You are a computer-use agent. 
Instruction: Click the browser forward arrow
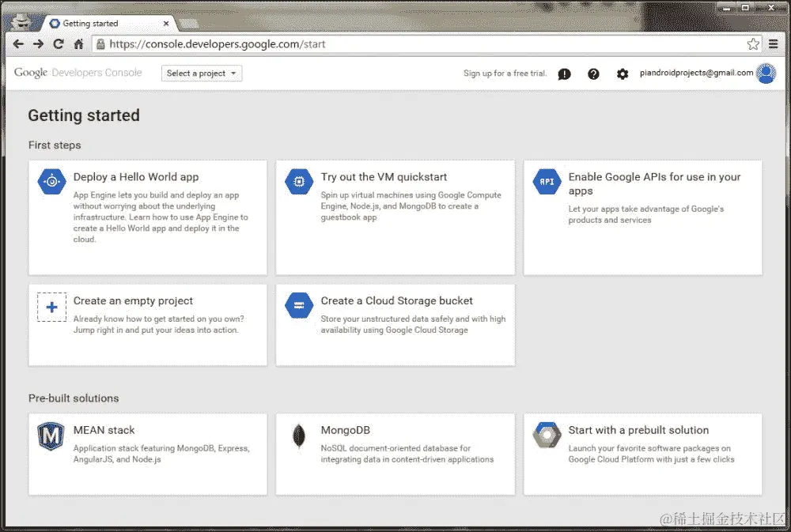[x=38, y=43]
